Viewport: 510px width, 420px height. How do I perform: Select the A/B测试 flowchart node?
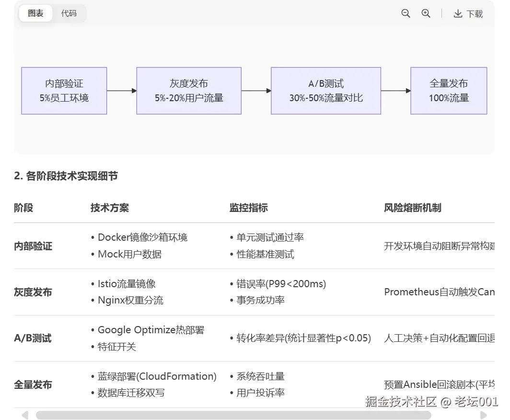[326, 90]
